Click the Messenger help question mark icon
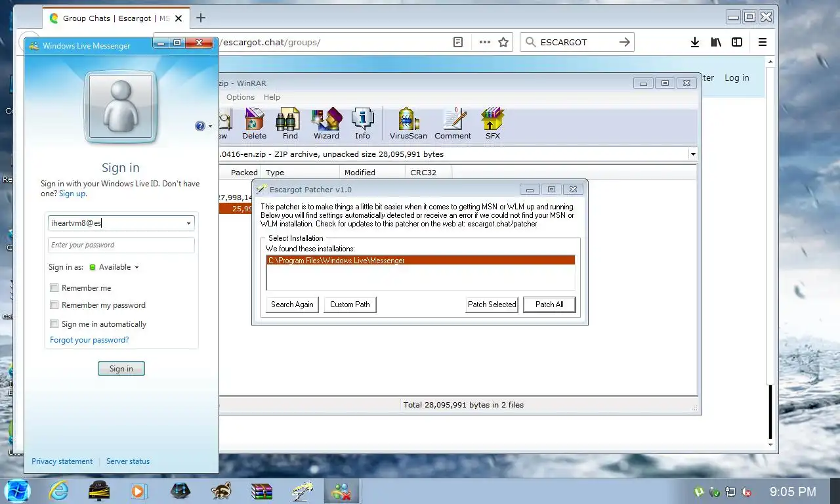The width and height of the screenshot is (840, 504). point(200,126)
